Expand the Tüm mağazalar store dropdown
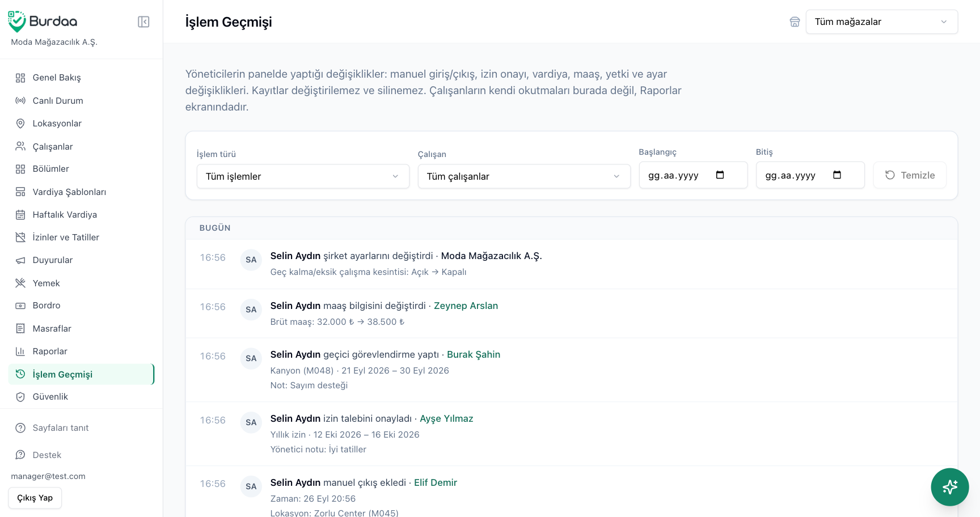Screen dimensions: 980x517 (881, 22)
